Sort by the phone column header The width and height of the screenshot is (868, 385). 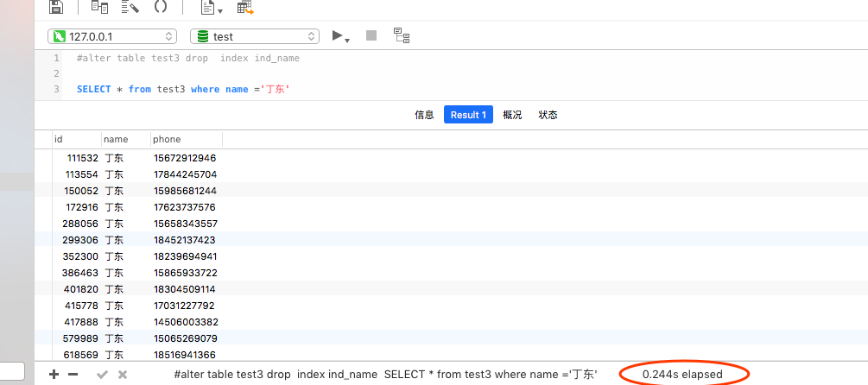pyautogui.click(x=187, y=139)
